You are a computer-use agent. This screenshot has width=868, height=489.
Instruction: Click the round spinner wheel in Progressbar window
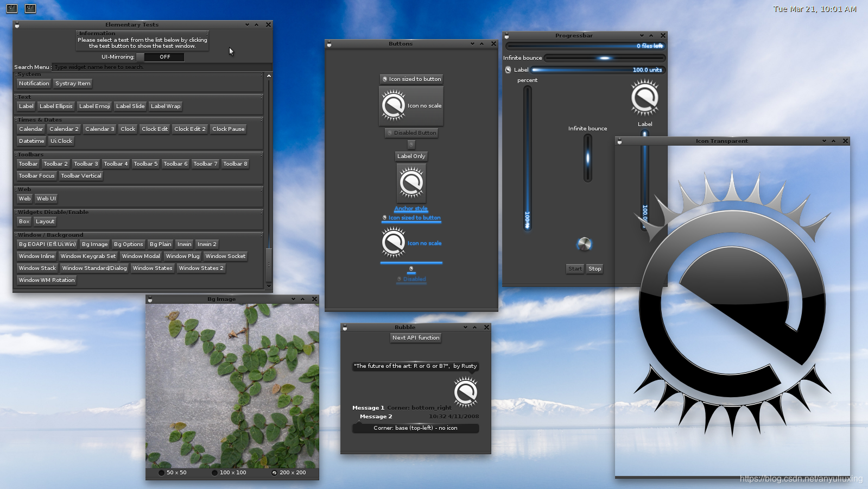584,244
